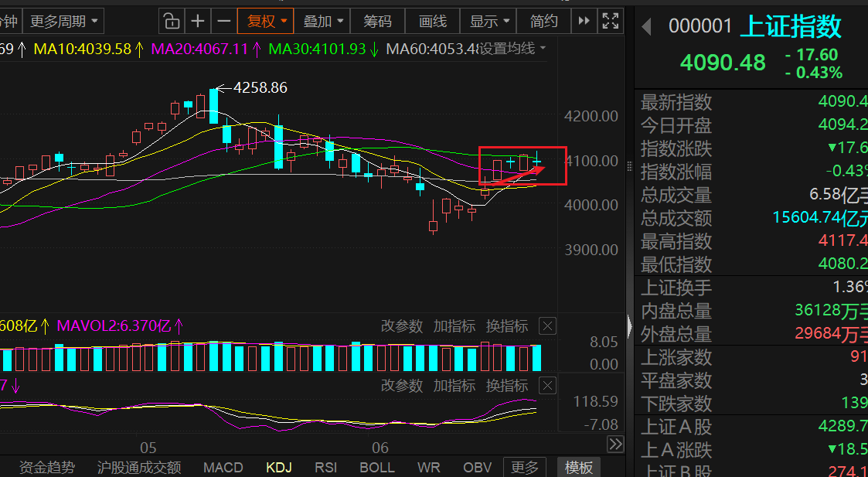Collapse side panel with divider arrow
This screenshot has width=868, height=477.
(629, 326)
